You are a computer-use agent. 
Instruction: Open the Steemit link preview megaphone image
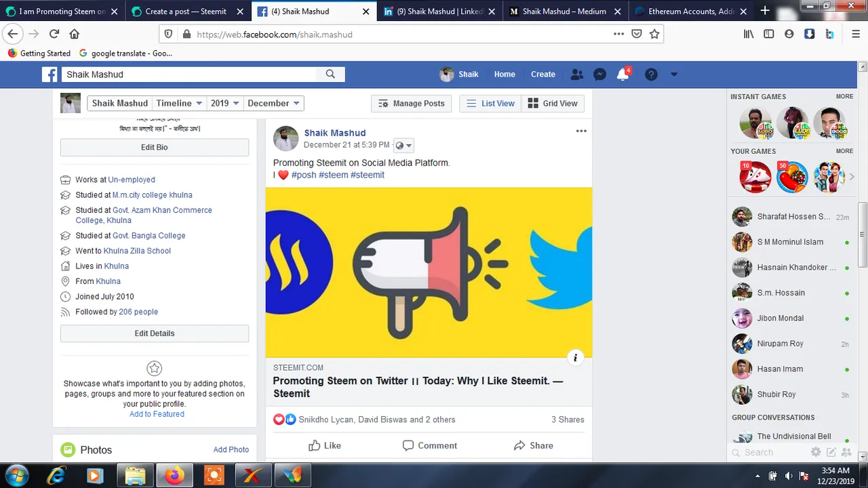point(429,272)
